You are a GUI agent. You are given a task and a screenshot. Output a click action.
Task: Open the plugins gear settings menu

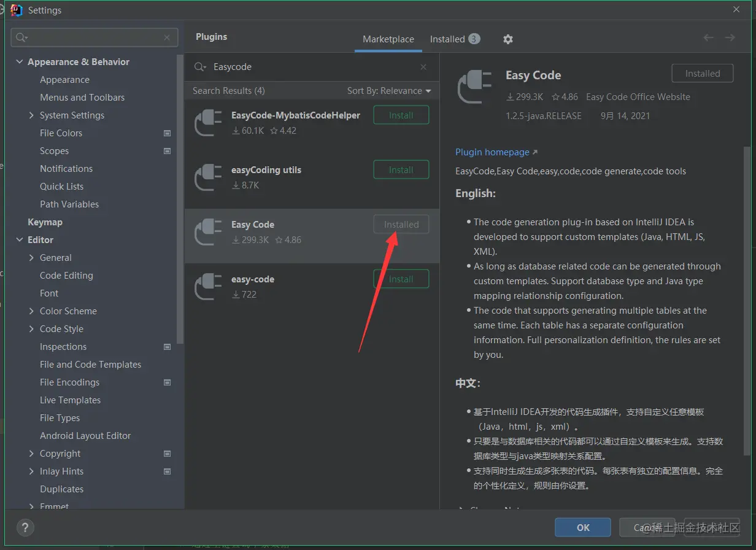(507, 39)
